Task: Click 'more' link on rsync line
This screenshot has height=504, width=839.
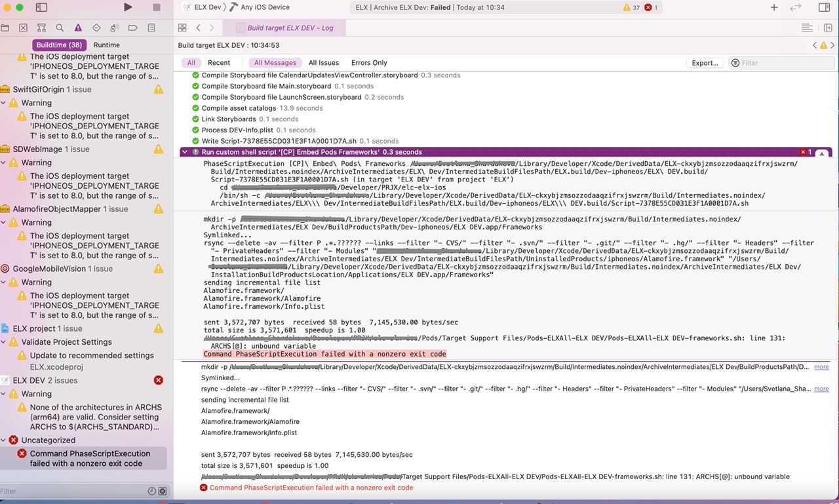Action: (x=821, y=389)
